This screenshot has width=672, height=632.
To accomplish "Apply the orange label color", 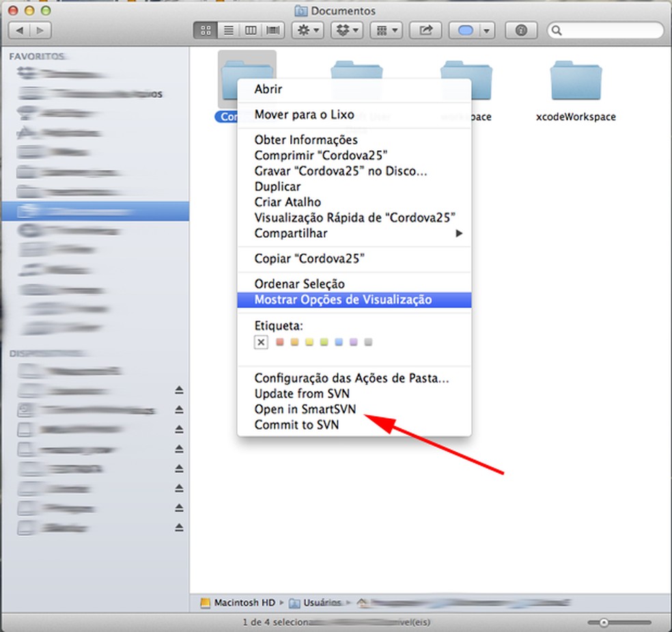I will 294,342.
